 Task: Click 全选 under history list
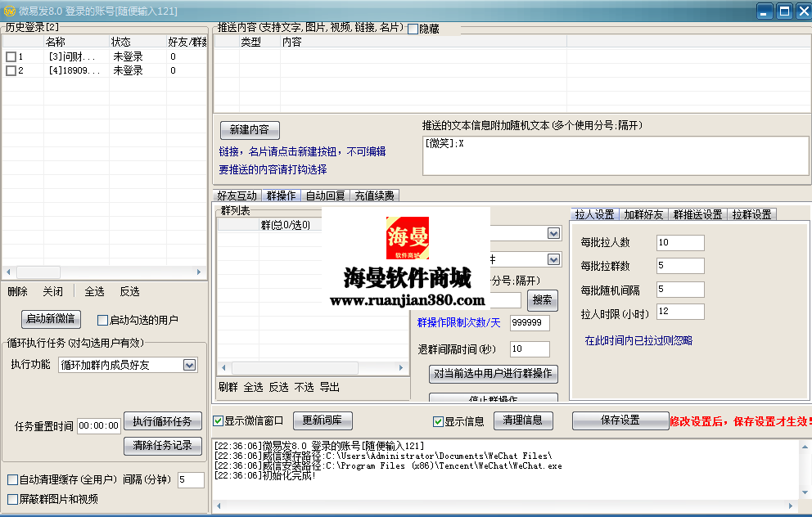tap(95, 292)
